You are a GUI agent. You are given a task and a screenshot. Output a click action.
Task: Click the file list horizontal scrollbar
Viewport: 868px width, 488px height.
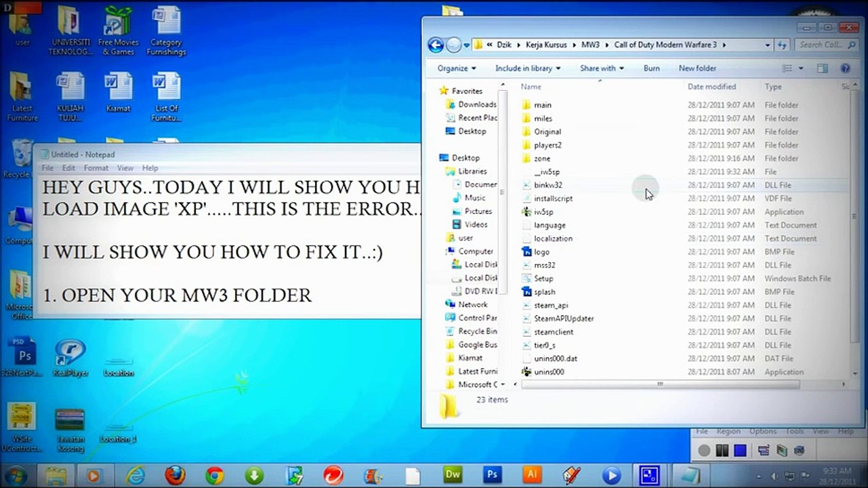click(x=659, y=384)
